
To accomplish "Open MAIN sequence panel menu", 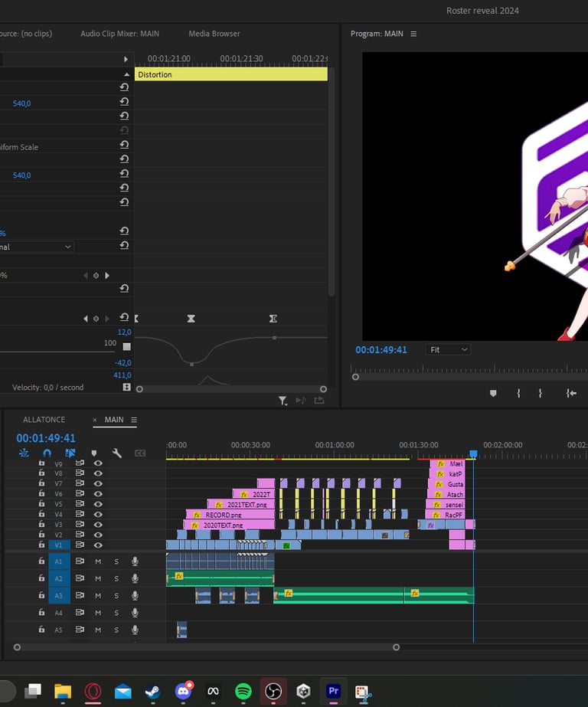I will pos(134,420).
